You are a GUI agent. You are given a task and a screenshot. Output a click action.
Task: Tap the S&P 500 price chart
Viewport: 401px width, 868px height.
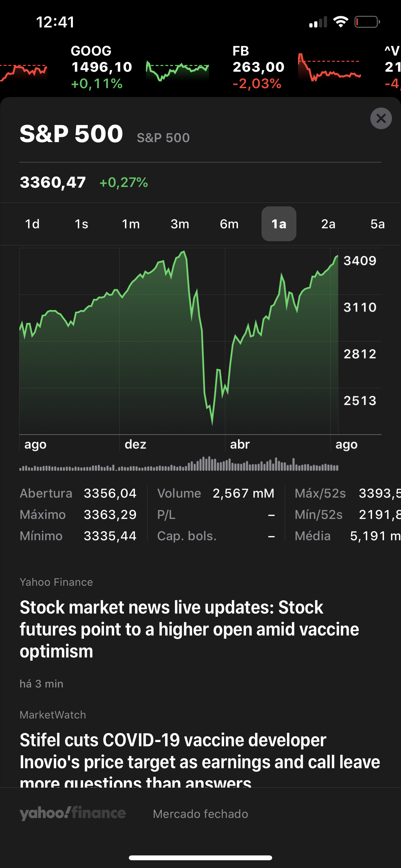coord(179,341)
